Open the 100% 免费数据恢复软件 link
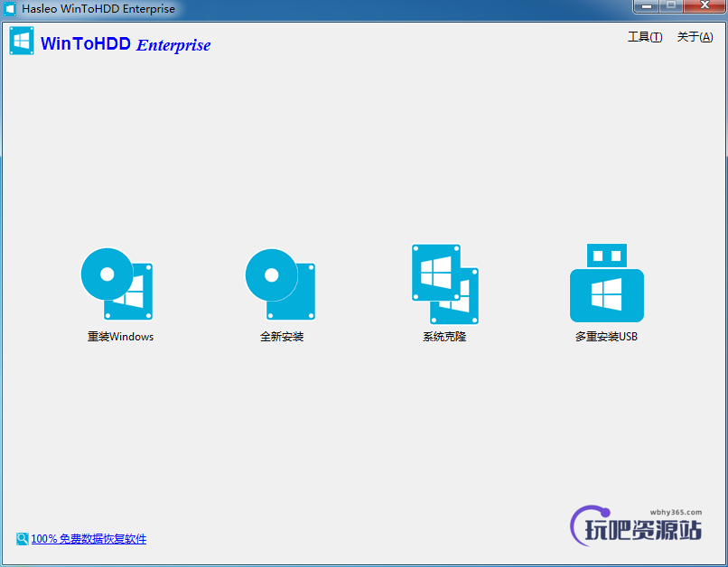 tap(89, 539)
